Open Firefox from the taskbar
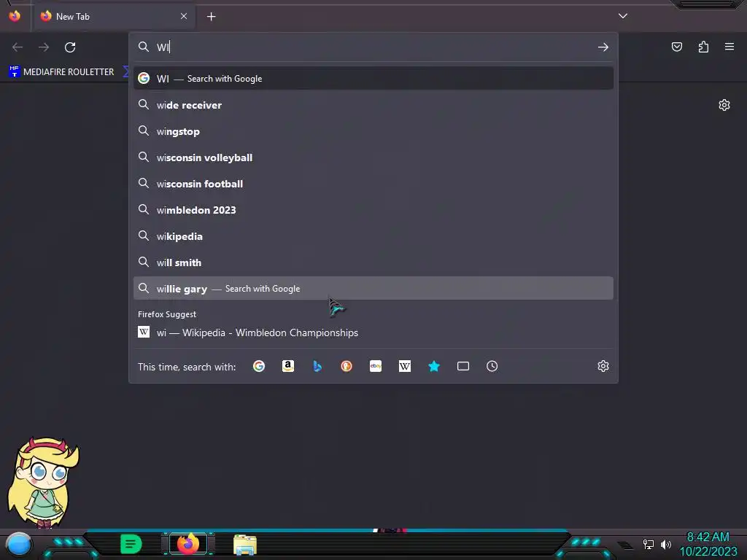747x560 pixels. click(188, 544)
